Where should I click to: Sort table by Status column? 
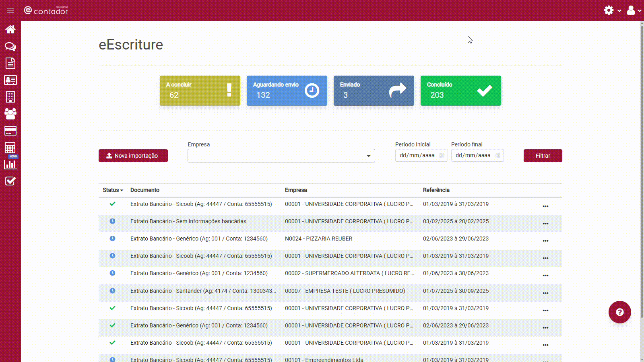point(112,190)
